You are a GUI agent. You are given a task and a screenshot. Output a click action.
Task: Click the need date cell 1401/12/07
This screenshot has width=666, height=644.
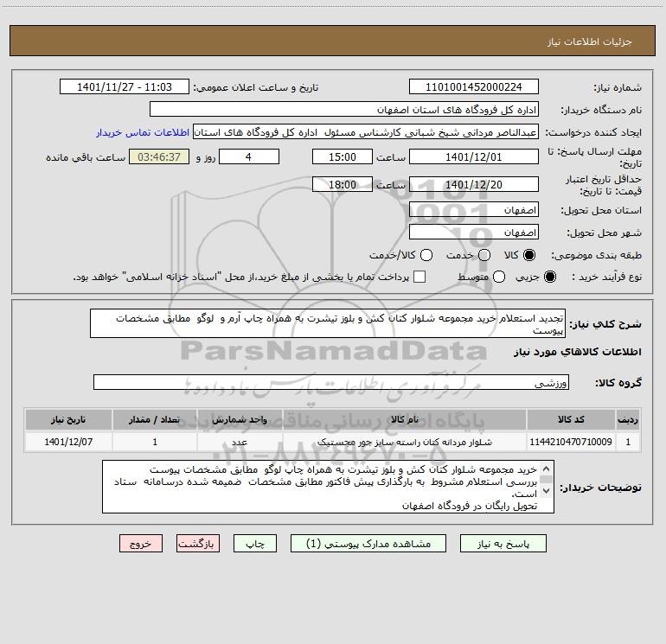tap(68, 442)
